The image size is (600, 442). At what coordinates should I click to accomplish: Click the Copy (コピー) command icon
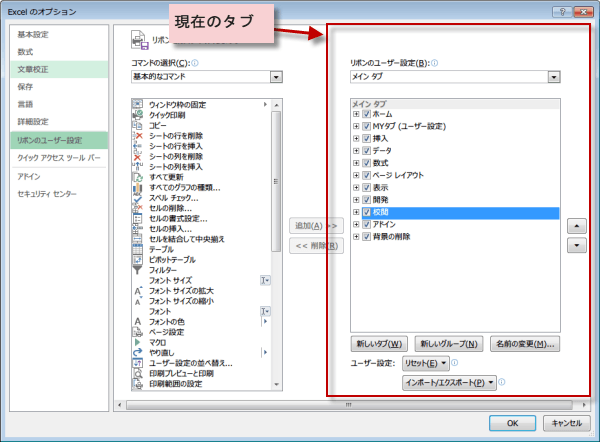(x=137, y=125)
